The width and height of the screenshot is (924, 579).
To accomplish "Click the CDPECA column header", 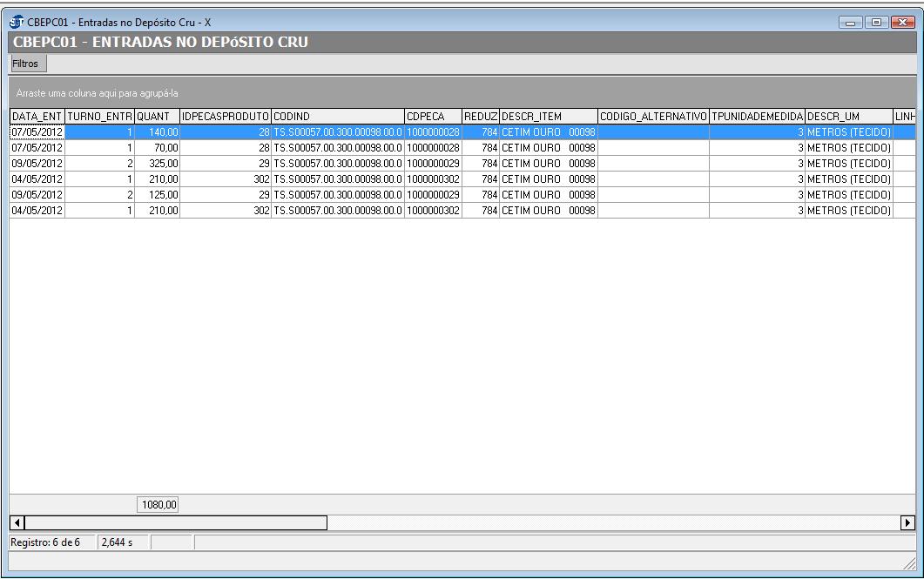I will [432, 116].
